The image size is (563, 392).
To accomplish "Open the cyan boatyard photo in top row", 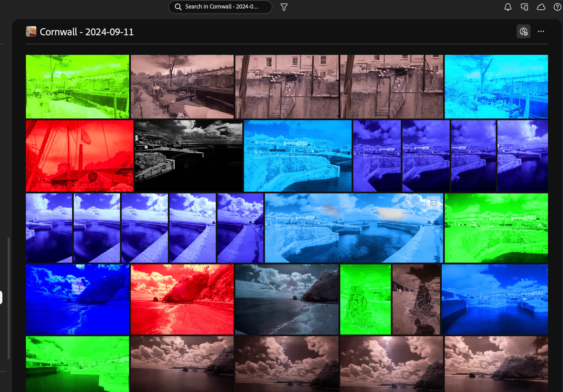I will pos(496,87).
